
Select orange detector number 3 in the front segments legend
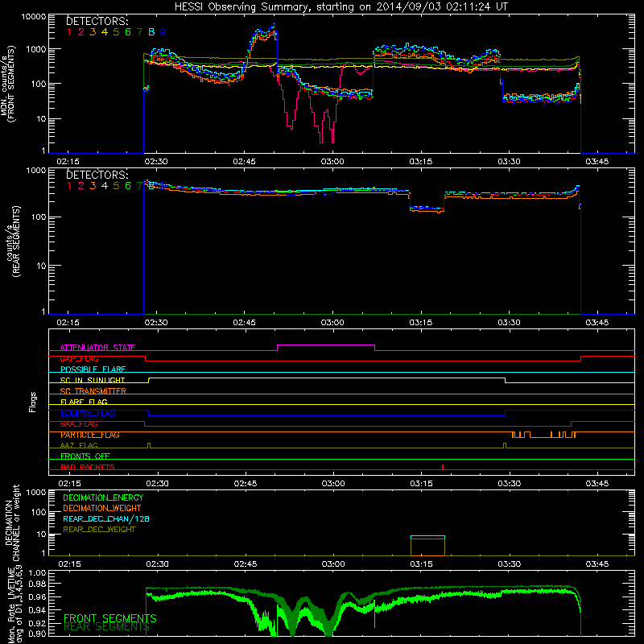pyautogui.click(x=93, y=31)
